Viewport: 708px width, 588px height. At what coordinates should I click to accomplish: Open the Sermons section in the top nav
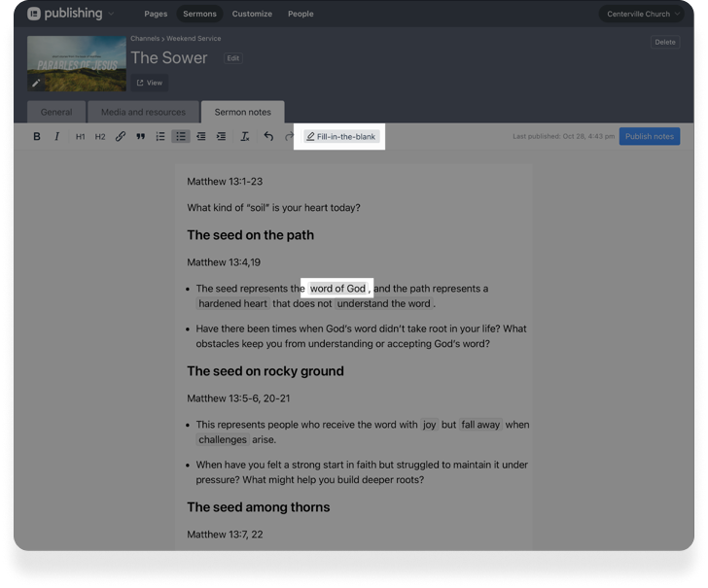[x=199, y=14]
